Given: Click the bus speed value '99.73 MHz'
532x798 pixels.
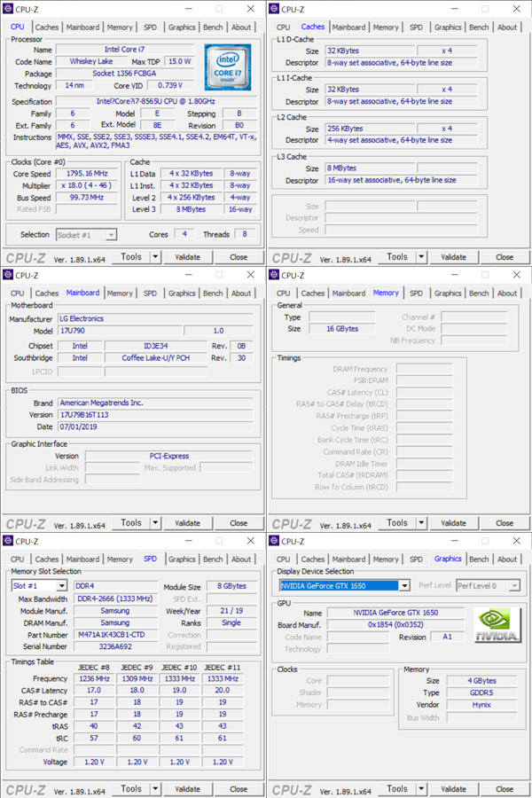Looking at the screenshot, I should (87, 198).
